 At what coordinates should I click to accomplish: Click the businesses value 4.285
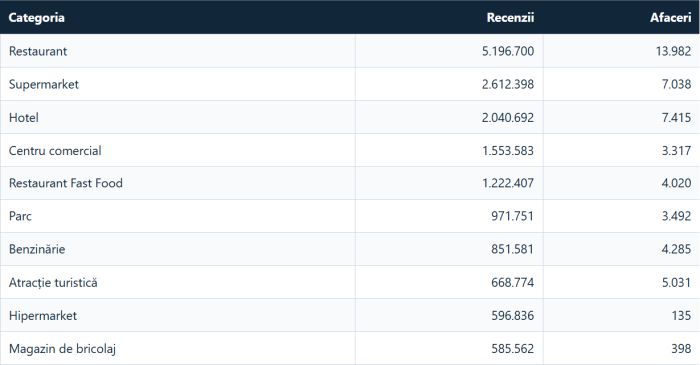click(676, 249)
